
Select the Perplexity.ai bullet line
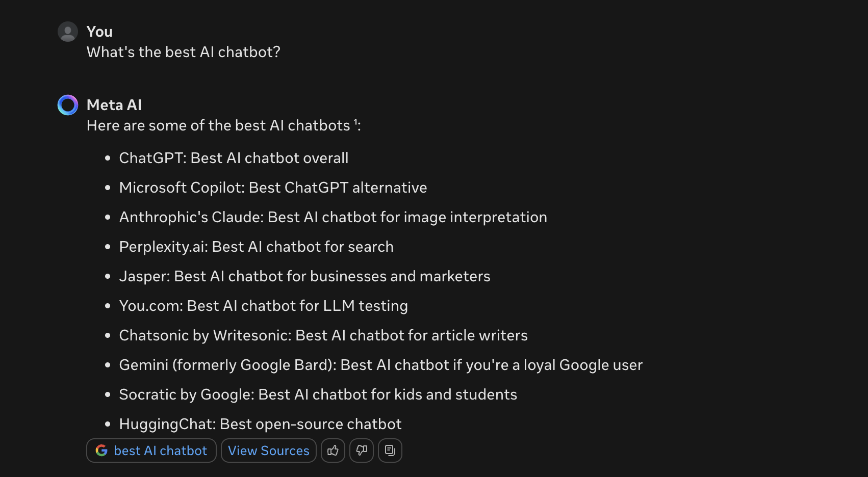256,247
